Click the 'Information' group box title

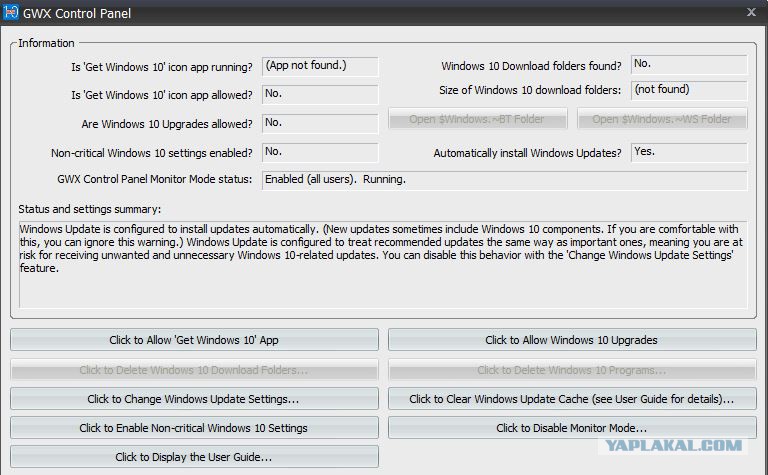(x=47, y=43)
